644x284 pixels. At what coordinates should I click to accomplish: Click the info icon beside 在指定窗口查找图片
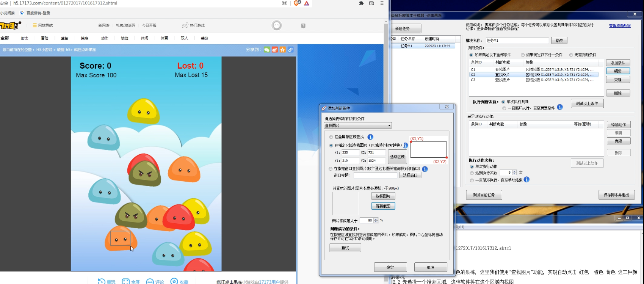(425, 169)
